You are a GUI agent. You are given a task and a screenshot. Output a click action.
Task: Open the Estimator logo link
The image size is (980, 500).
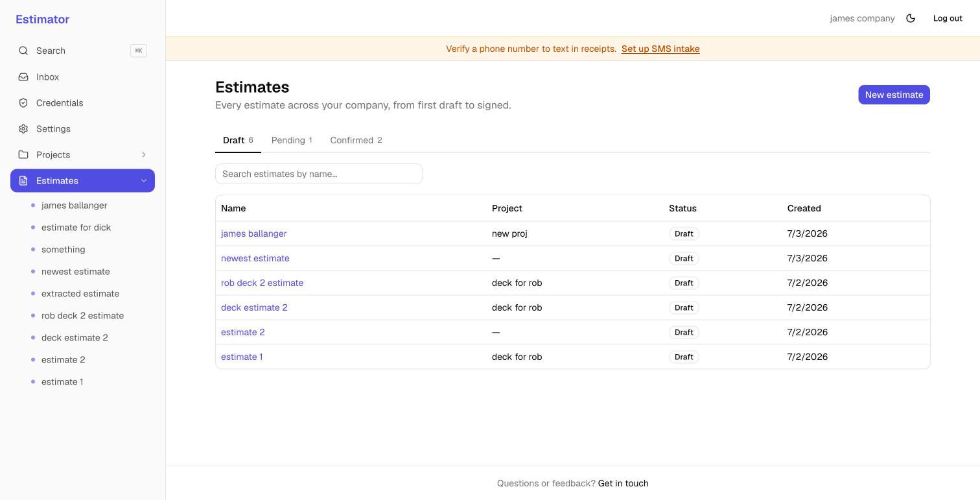[x=42, y=19]
